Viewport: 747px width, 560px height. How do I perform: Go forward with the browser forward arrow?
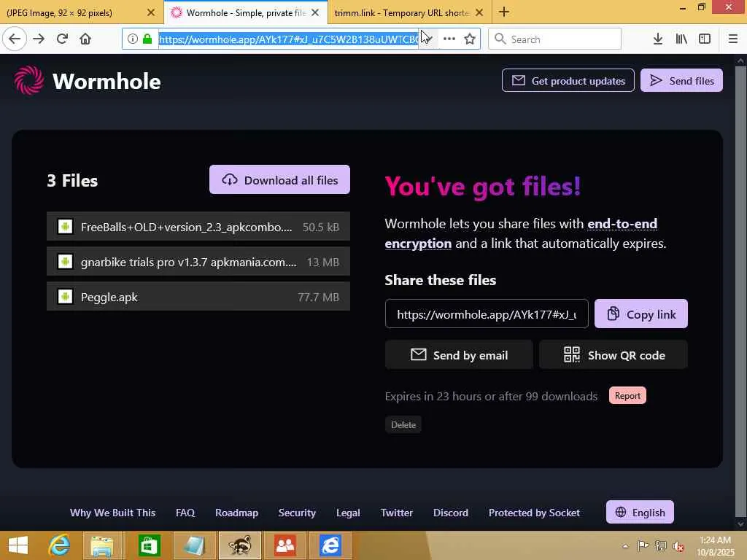point(39,39)
